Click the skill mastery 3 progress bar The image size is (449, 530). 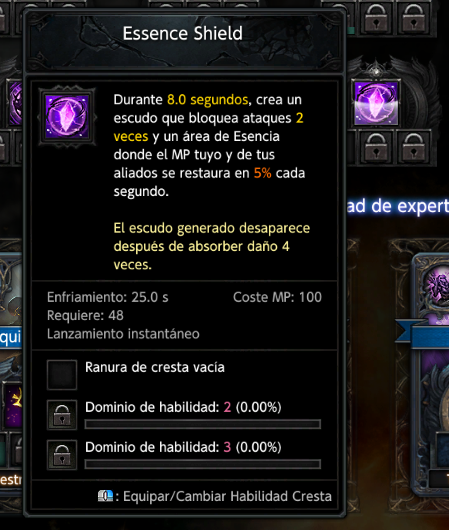pos(203,464)
